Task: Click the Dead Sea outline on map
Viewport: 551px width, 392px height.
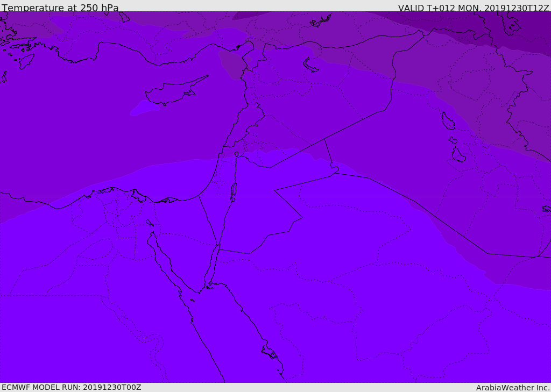Action: pos(234,190)
